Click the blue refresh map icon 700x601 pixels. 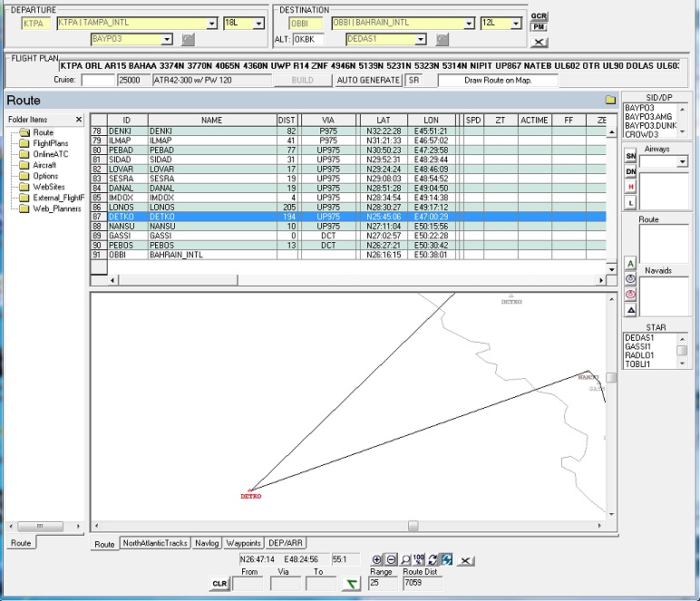point(446,559)
